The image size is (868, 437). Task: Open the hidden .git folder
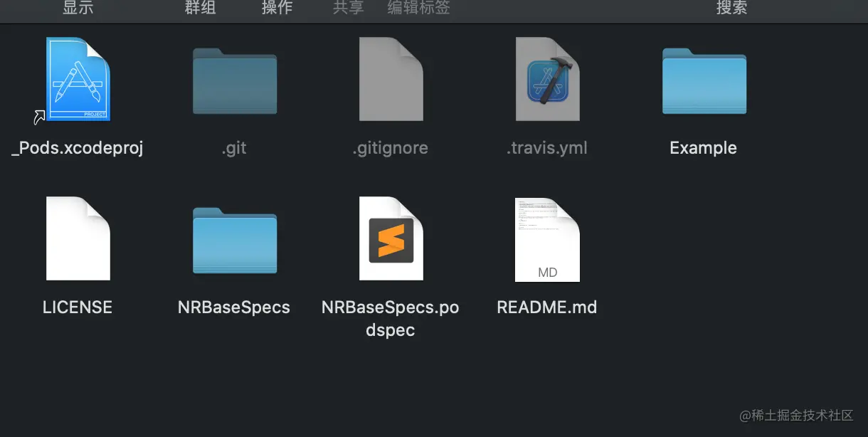(x=233, y=80)
